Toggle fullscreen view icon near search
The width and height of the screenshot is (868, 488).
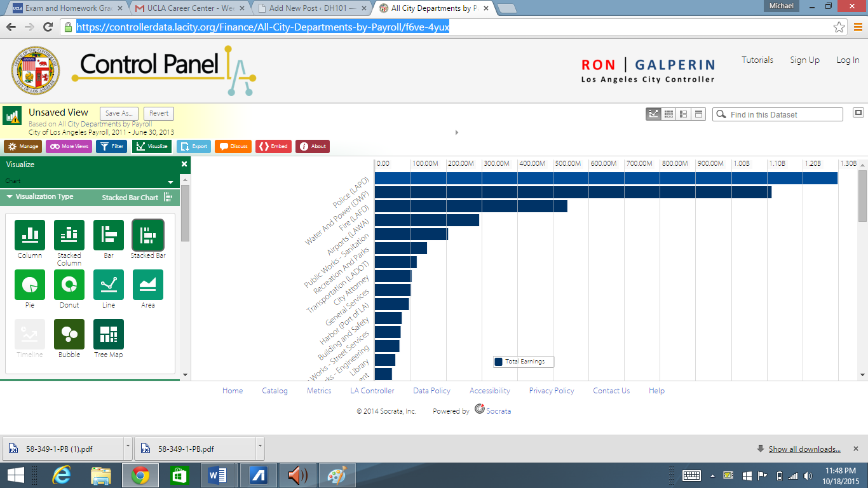click(x=858, y=112)
